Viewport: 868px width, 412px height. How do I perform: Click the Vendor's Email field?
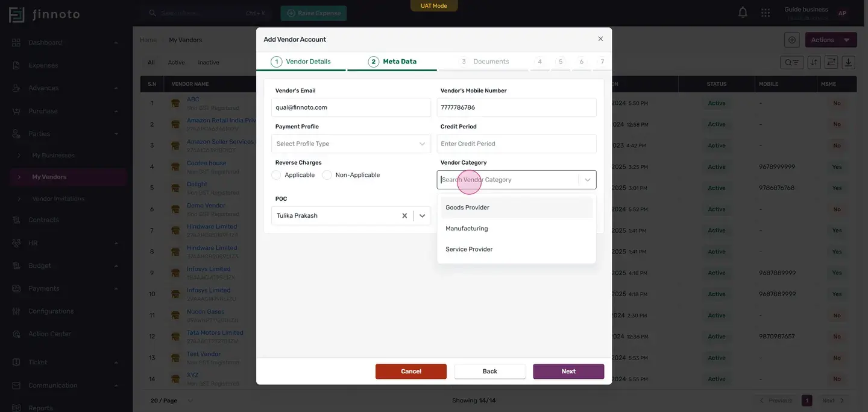[x=351, y=107]
